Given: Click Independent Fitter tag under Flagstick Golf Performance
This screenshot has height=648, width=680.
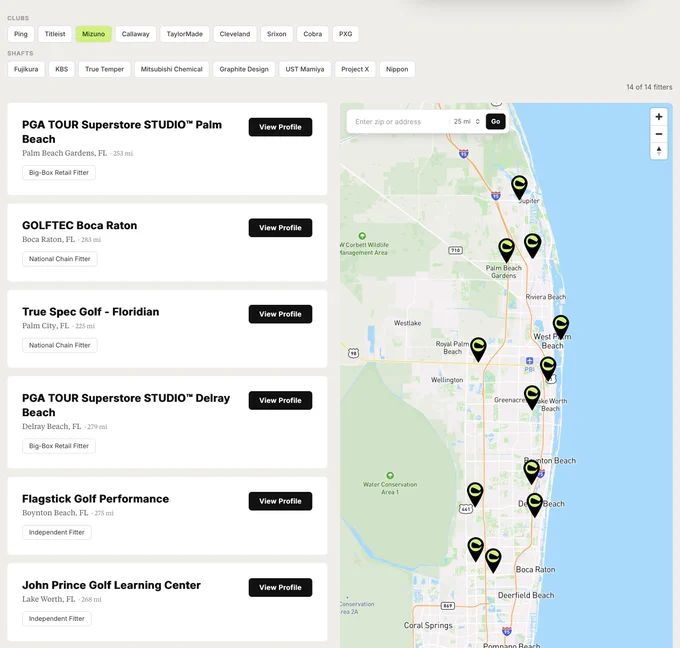Looking at the screenshot, I should point(56,532).
